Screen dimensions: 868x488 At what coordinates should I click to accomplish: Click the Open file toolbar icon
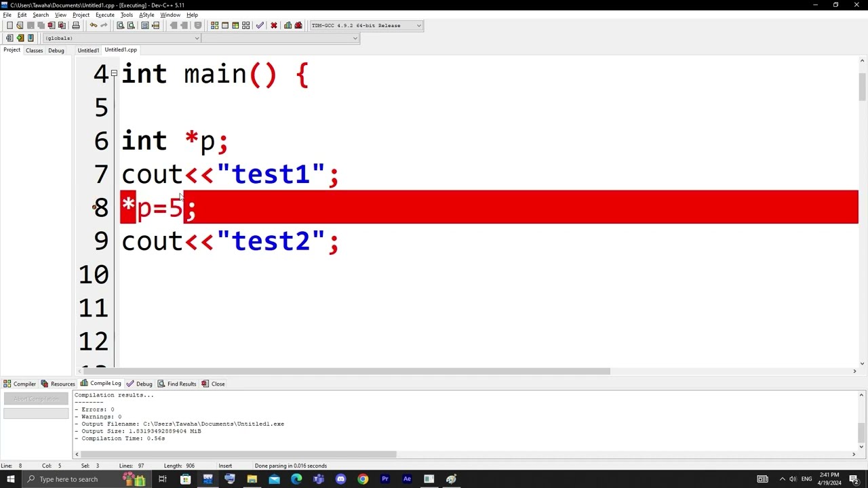[20, 25]
